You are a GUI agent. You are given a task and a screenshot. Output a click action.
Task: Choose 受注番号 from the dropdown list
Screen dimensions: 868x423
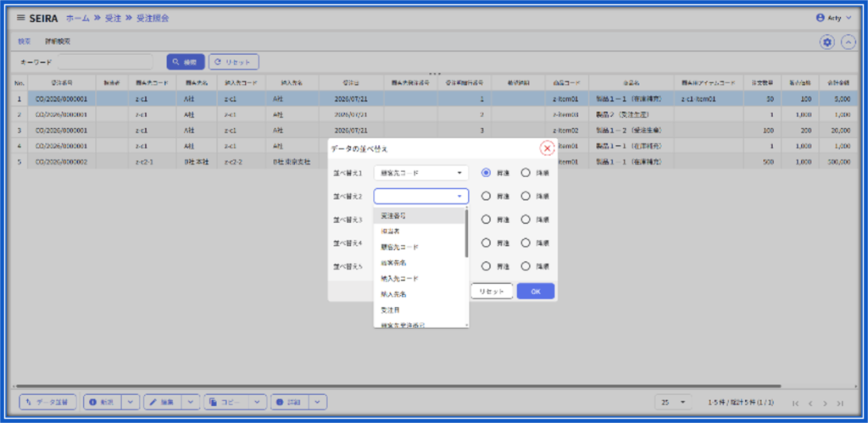pos(420,215)
